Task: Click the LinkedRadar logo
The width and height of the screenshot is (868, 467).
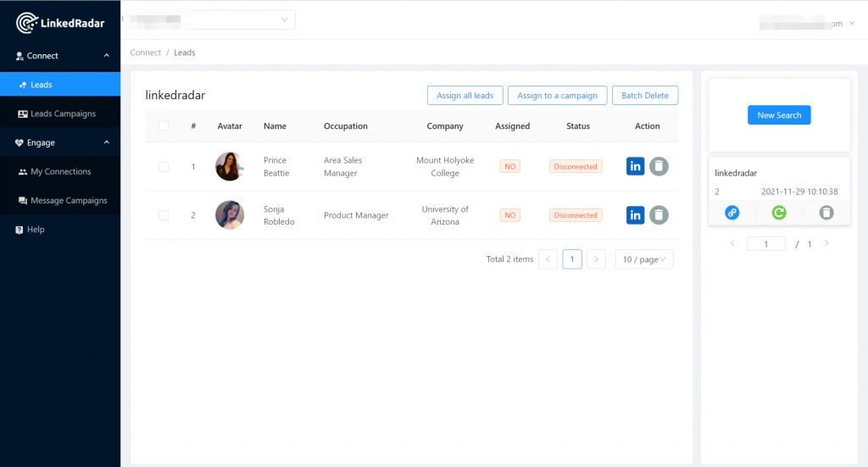Action: point(60,23)
